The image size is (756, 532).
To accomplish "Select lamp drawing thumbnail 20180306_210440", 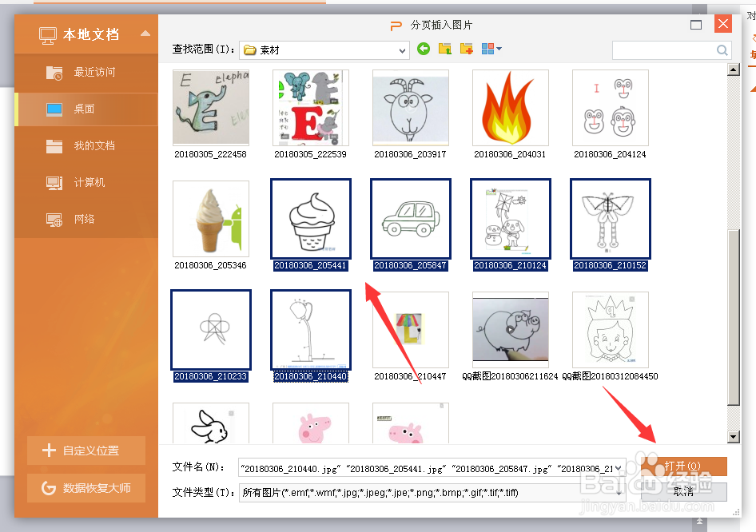I will point(311,330).
